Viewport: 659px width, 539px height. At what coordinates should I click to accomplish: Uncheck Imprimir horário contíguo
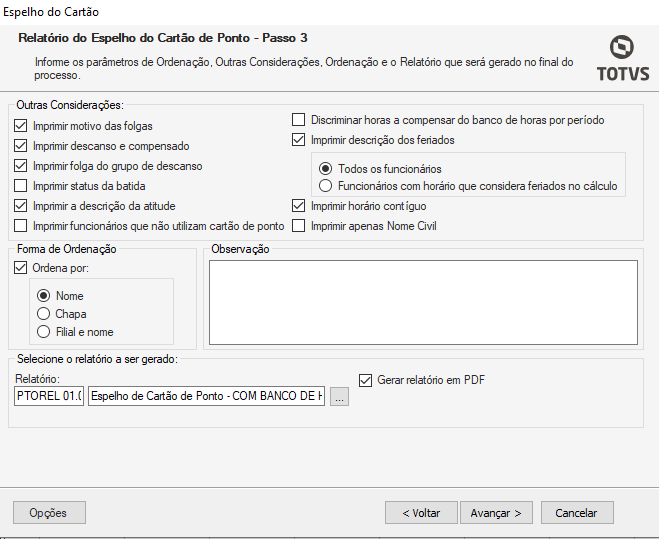coord(298,206)
